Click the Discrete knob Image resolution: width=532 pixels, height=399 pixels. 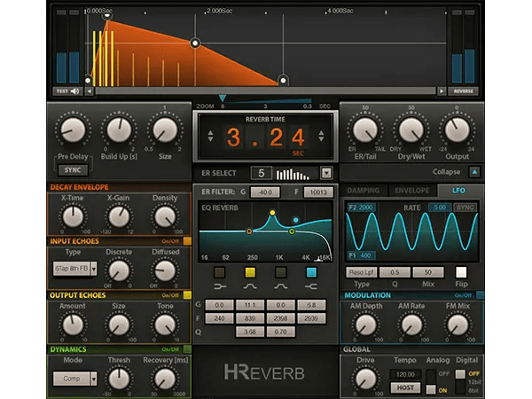click(119, 271)
